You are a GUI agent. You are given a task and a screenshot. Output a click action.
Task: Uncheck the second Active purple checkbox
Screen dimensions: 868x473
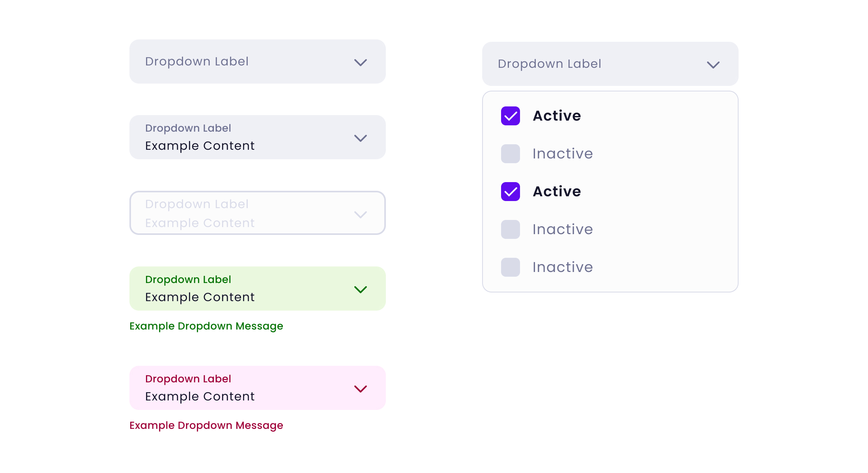[x=510, y=192]
